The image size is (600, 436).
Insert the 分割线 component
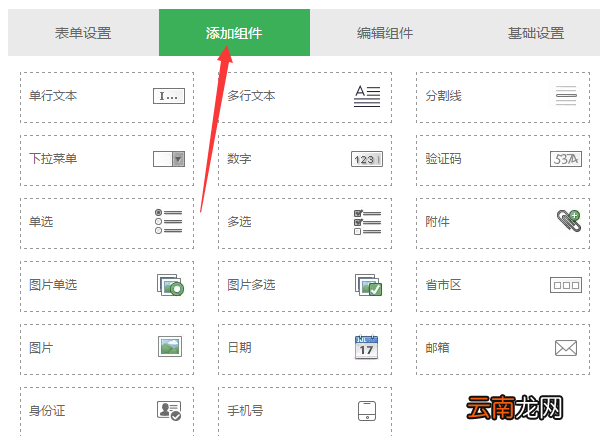[x=503, y=97]
